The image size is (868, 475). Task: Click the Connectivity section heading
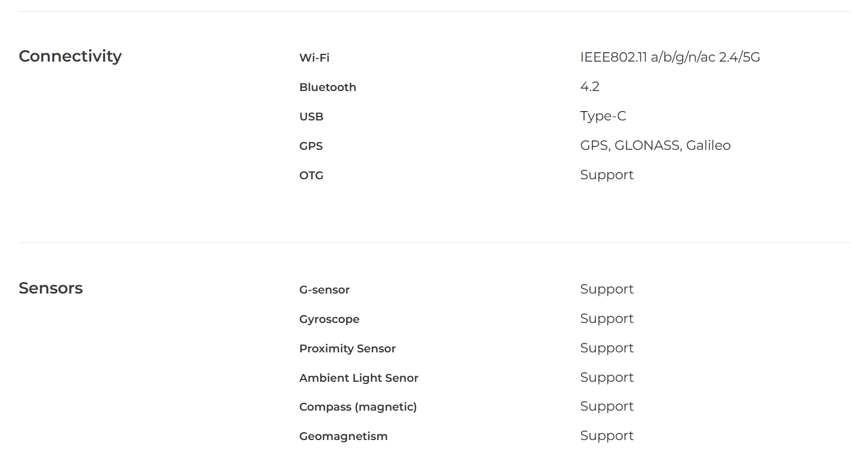coord(70,56)
